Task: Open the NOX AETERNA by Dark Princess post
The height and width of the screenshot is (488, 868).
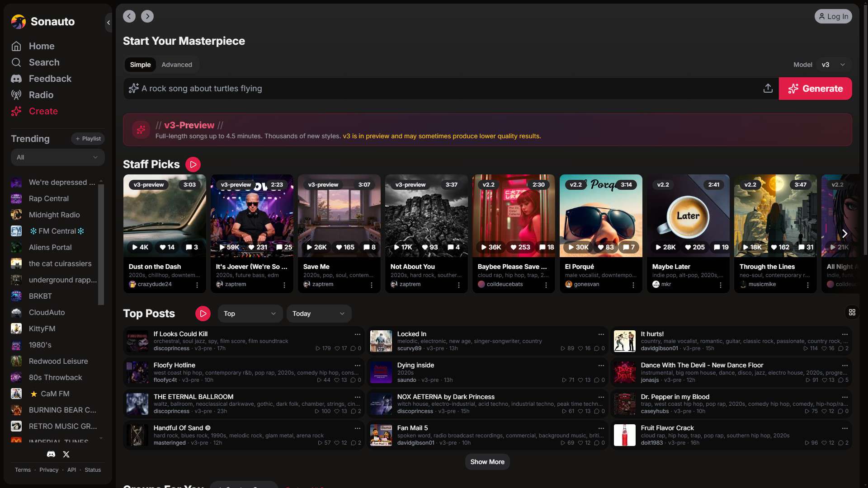Action: pos(487,404)
